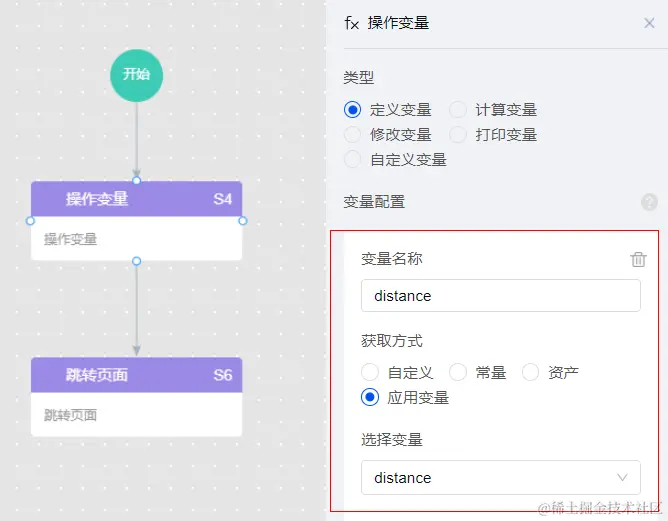Choose the 计算变量 type
The image size is (668, 521).
coord(458,110)
